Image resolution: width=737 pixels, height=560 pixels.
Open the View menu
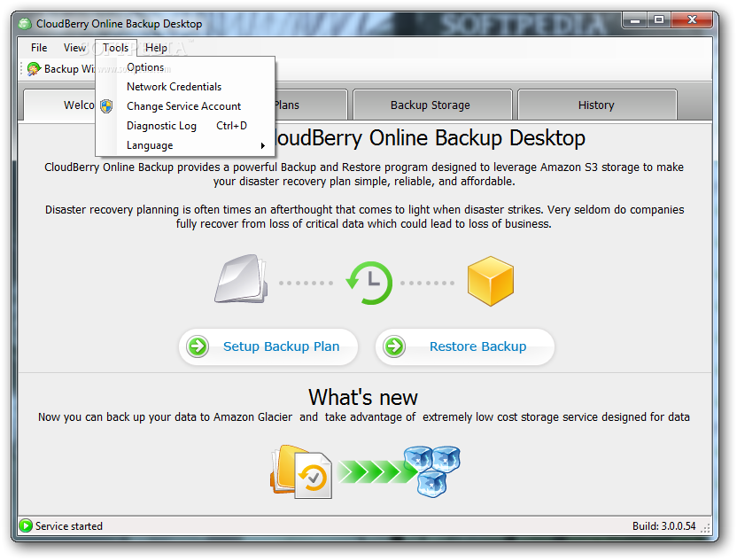[x=74, y=48]
